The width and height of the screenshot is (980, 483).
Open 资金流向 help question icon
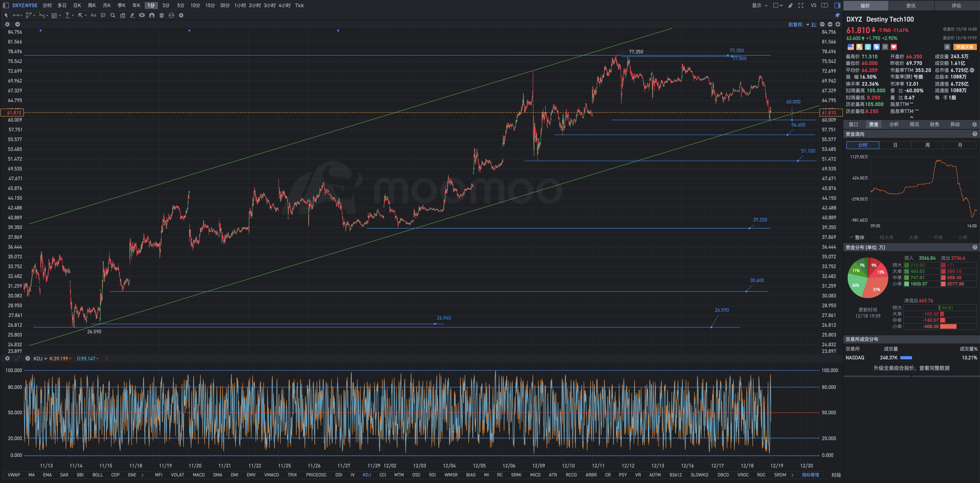coord(975,134)
